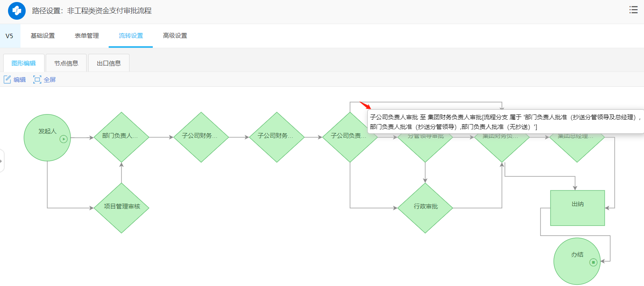
Task: Select the 集团财务负 diamond node
Action: [x=502, y=148]
